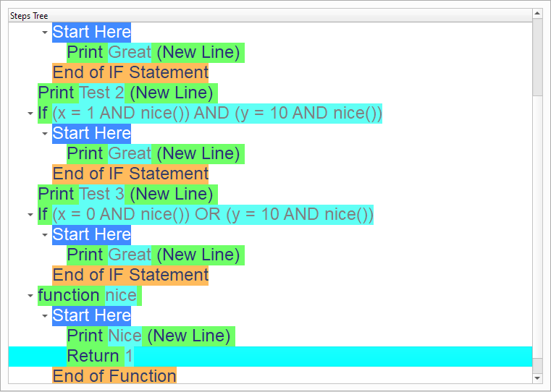Select Print Great under the OR If statement
Image resolution: width=551 pixels, height=392 pixels.
155,255
